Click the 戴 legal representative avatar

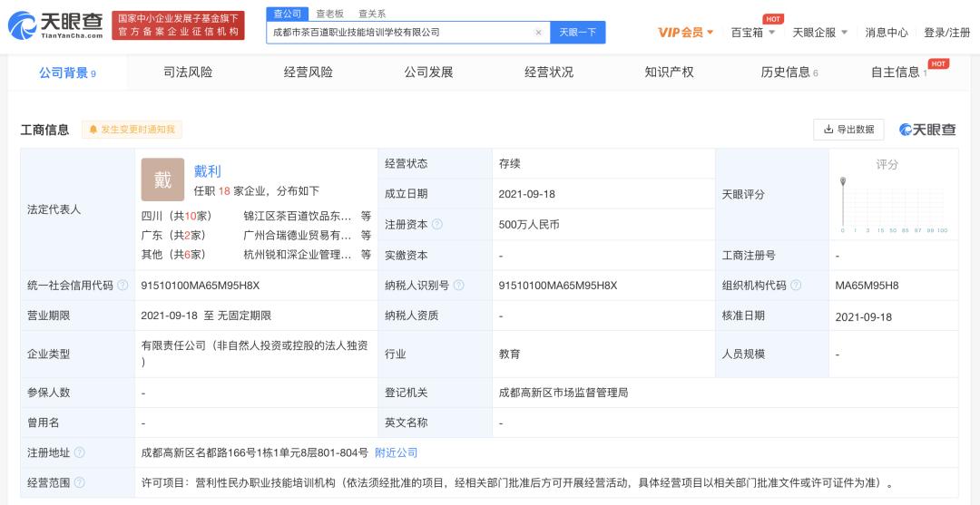click(x=162, y=180)
